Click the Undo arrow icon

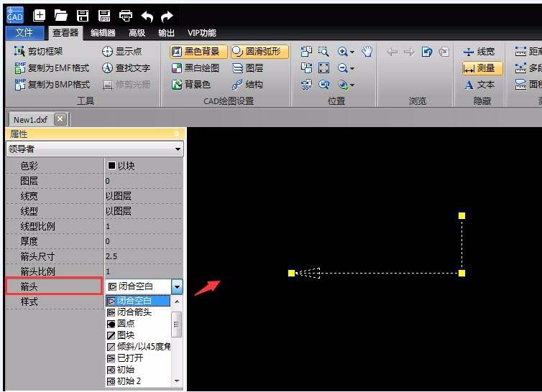(x=147, y=16)
